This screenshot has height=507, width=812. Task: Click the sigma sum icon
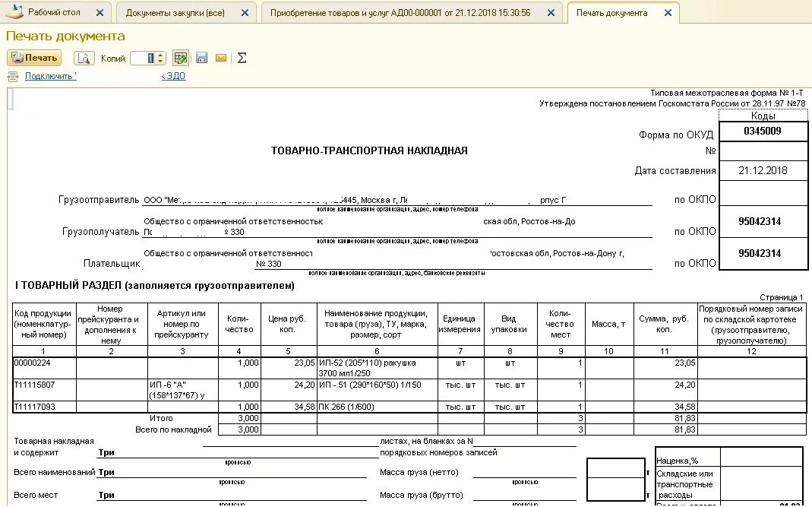click(242, 58)
